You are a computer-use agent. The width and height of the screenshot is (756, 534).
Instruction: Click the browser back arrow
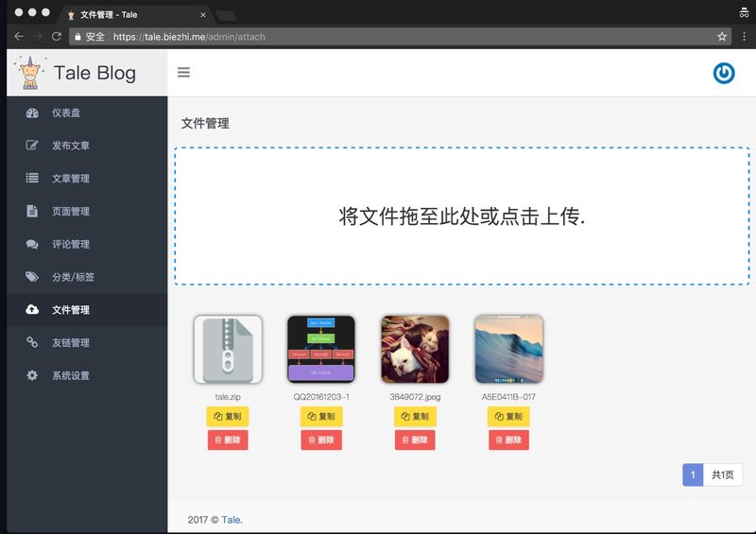[19, 37]
